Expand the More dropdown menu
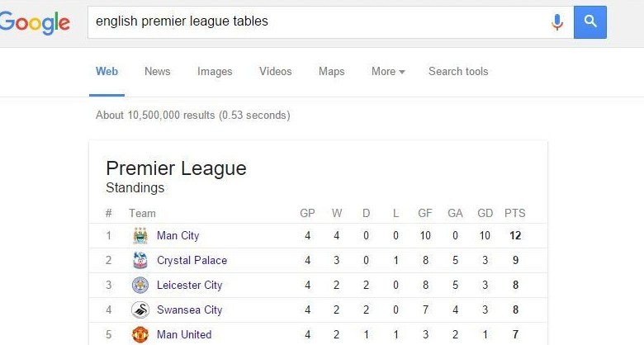Screen dimensions: 644x345 tap(388, 72)
